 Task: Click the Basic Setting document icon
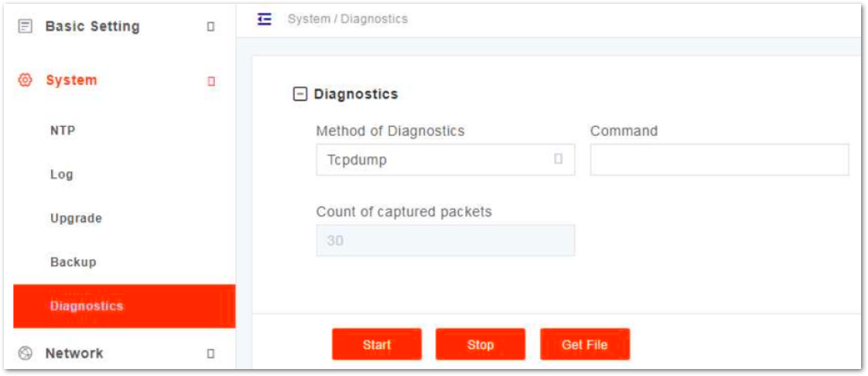pyautogui.click(x=25, y=26)
